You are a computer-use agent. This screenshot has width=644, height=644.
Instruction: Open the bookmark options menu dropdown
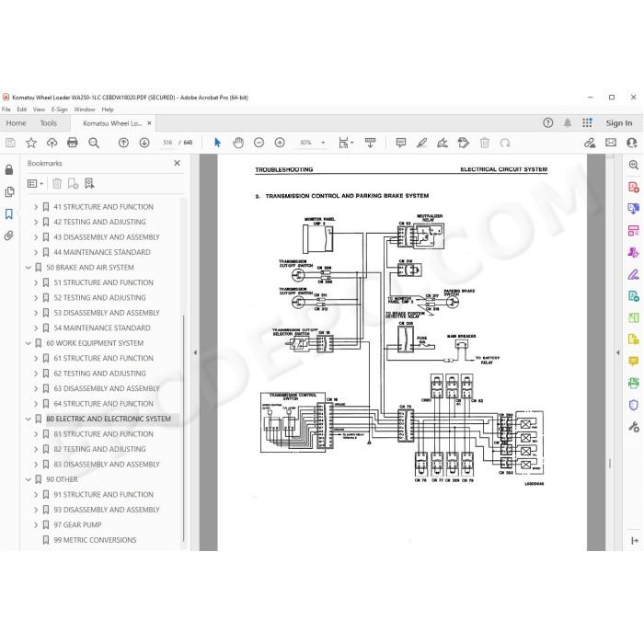[x=35, y=184]
